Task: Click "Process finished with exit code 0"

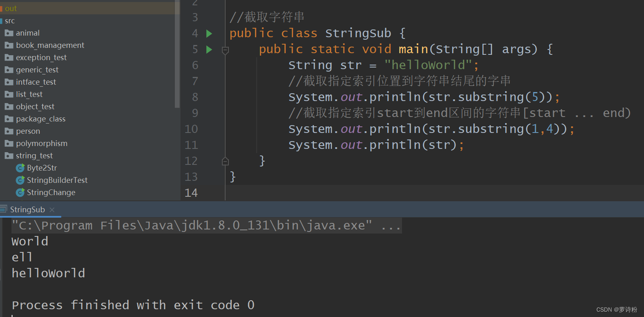Action: click(133, 305)
